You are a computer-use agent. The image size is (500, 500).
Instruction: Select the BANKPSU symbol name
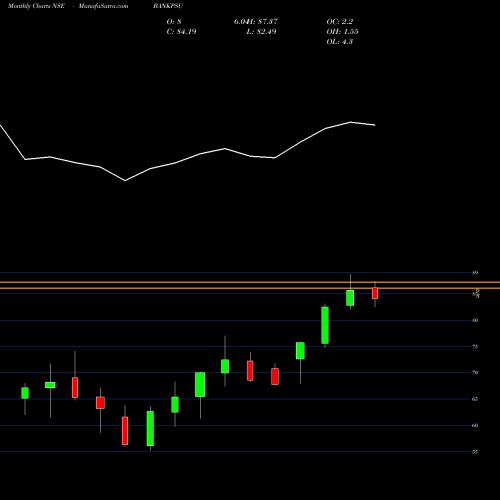tap(168, 6)
